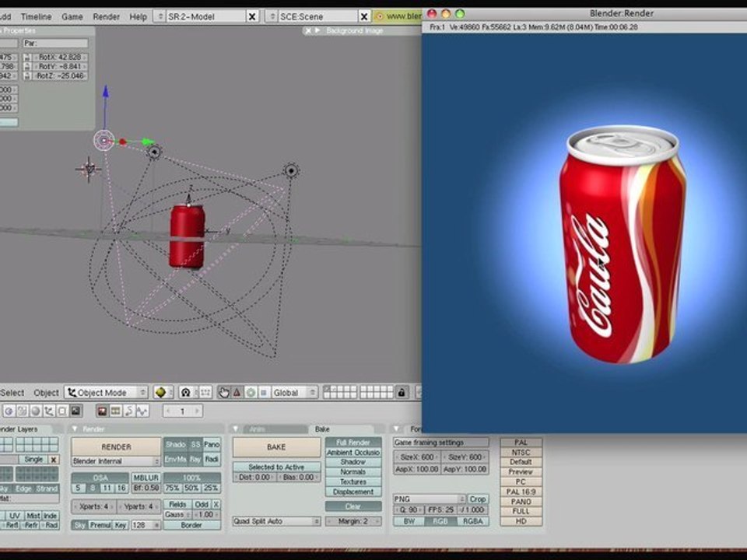Click the current frame number field showing 1
The width and height of the screenshot is (747, 560).
click(x=182, y=411)
